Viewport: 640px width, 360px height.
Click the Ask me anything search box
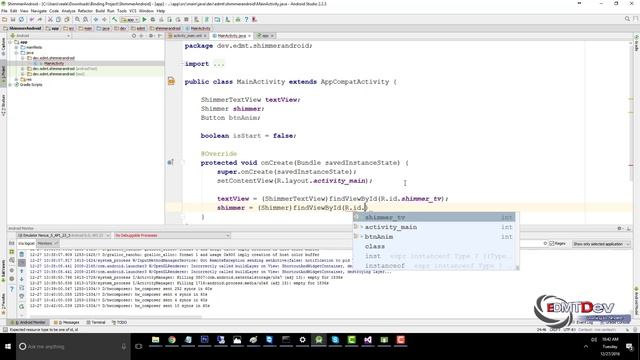(73, 347)
